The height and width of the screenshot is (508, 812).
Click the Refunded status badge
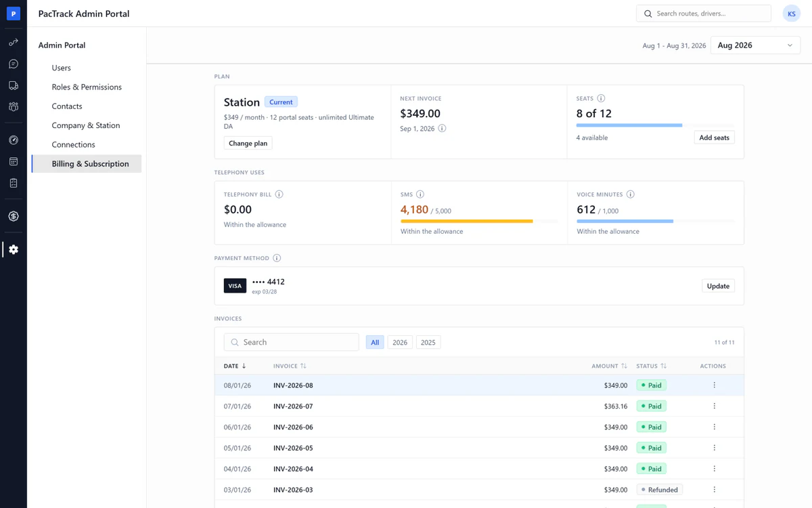(x=659, y=490)
